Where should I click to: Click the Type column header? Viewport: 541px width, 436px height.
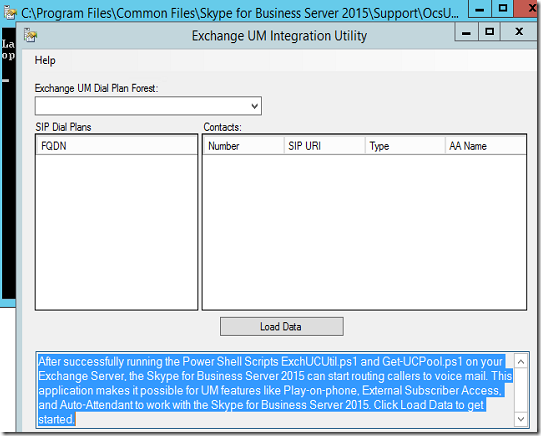(405, 146)
